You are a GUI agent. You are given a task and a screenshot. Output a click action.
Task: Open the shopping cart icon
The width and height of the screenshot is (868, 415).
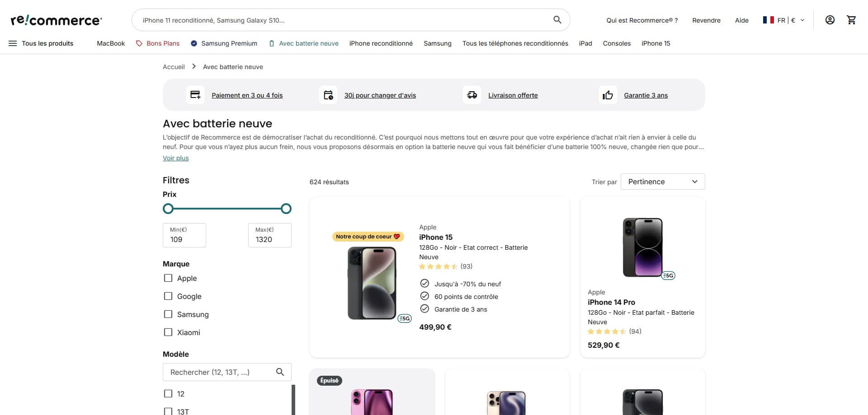point(852,20)
